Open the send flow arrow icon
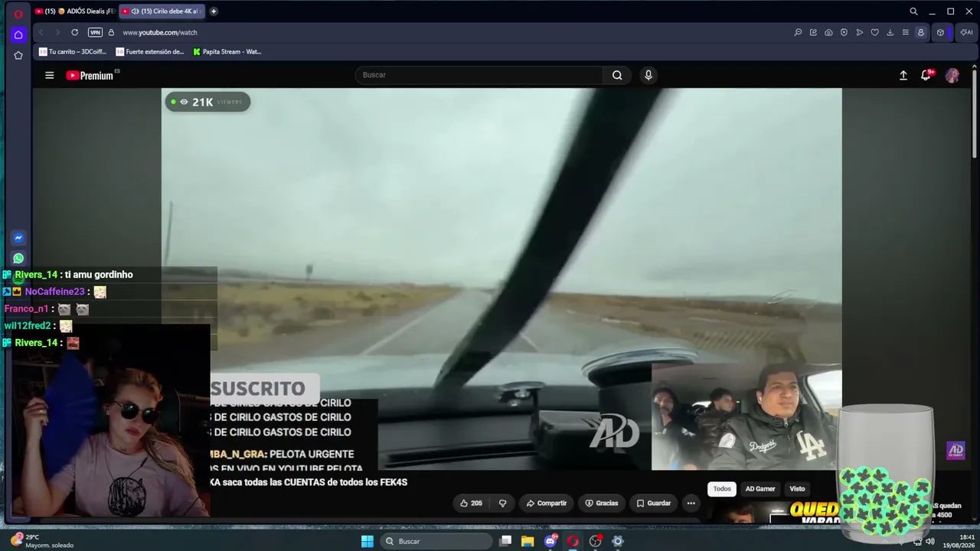Viewport: 980px width, 551px height. (x=859, y=32)
